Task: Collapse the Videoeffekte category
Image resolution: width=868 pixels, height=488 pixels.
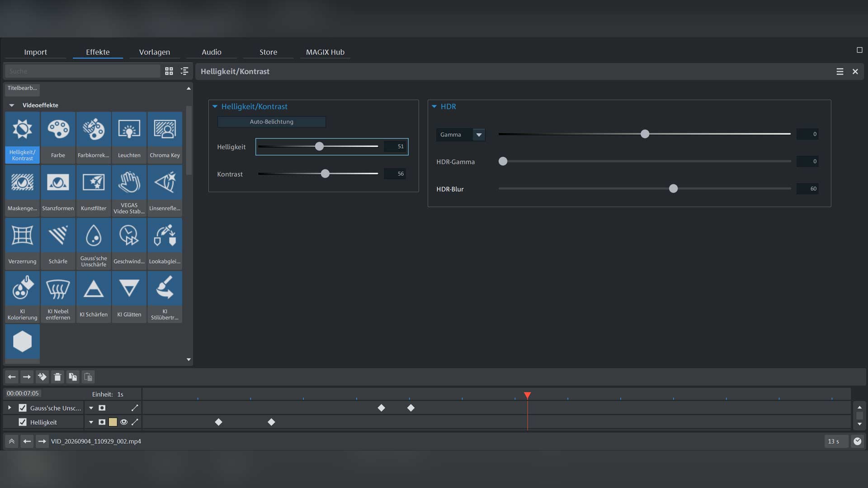Action: [12, 105]
